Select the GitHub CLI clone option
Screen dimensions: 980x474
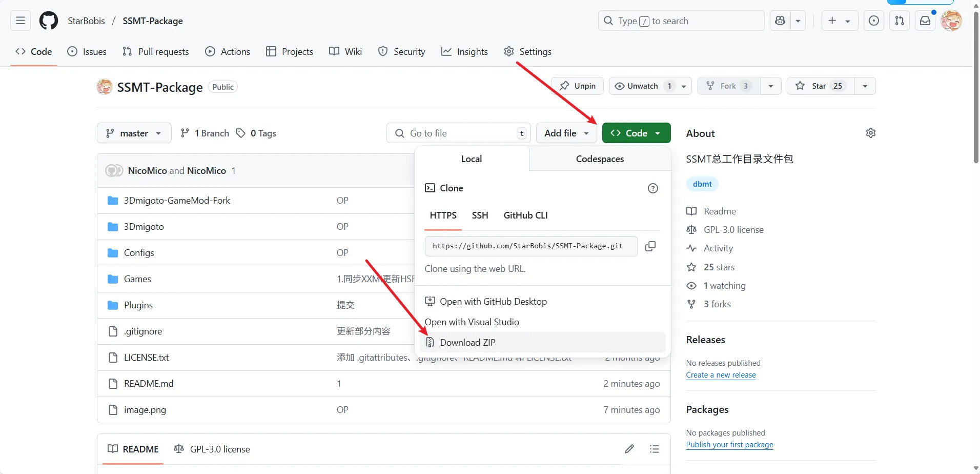pos(525,215)
